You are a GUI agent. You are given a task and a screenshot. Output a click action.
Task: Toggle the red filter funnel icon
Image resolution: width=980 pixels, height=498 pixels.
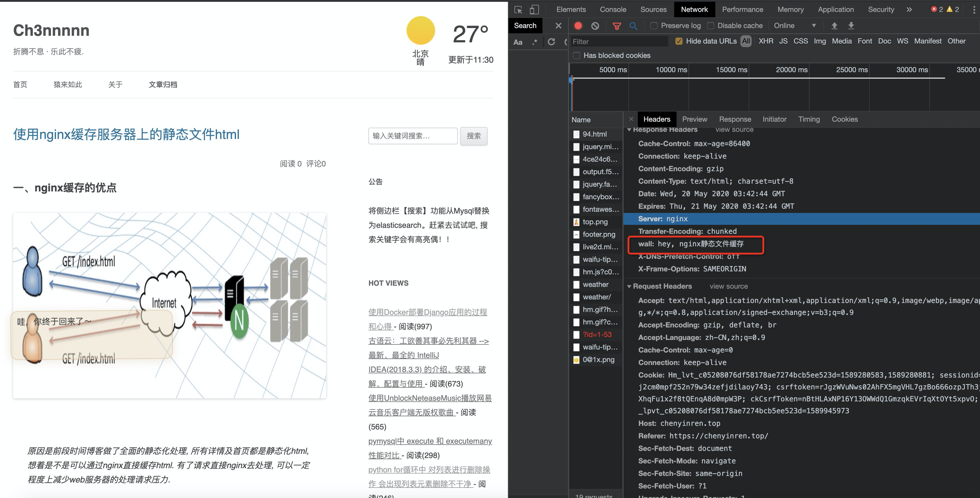(617, 26)
